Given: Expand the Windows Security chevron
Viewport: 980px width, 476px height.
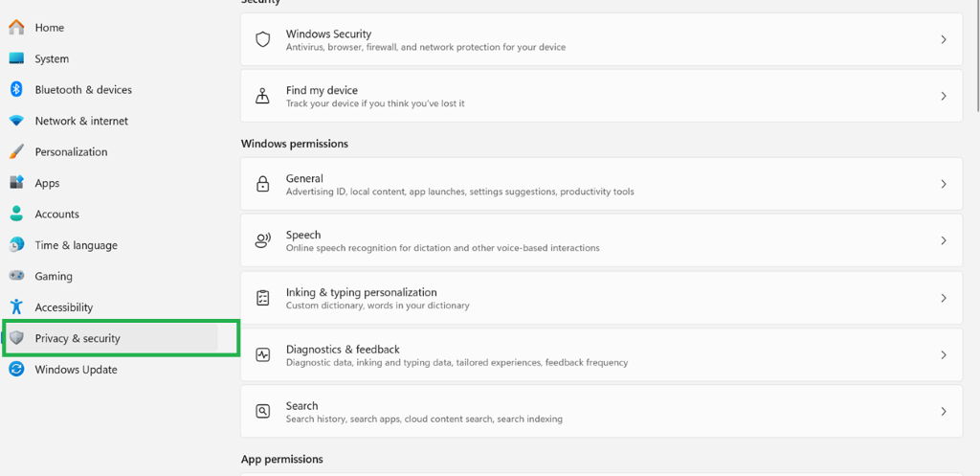Looking at the screenshot, I should point(944,39).
